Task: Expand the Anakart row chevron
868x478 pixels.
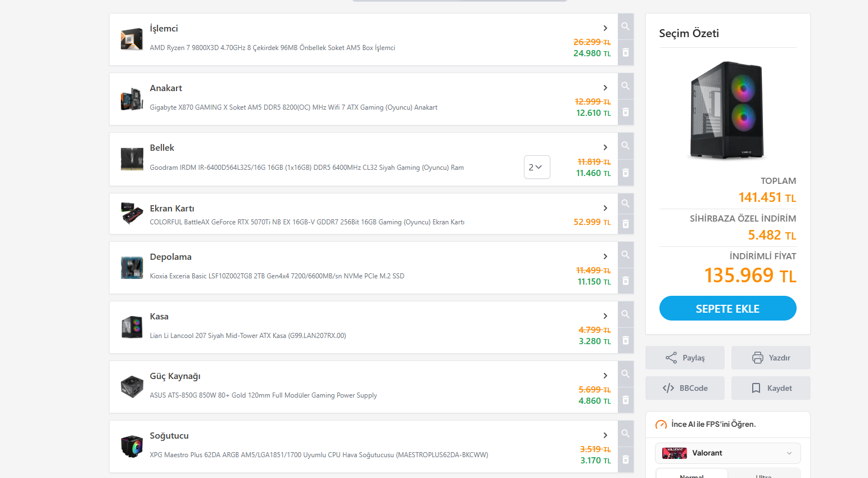Action: coord(605,88)
